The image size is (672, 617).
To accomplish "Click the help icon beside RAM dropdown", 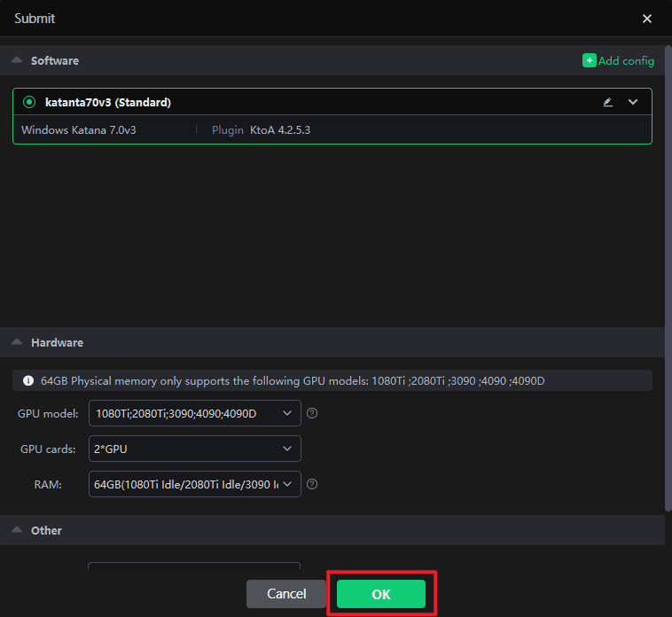I will 312,484.
